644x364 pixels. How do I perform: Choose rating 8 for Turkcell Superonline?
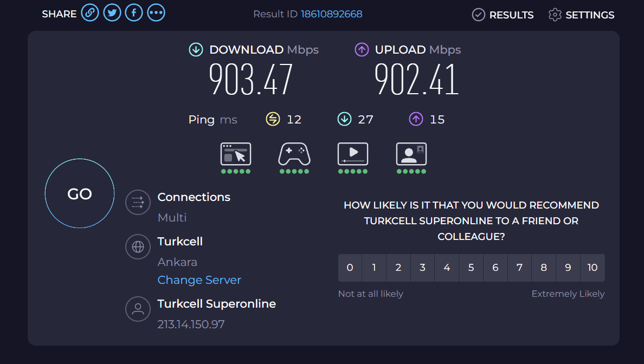click(544, 268)
